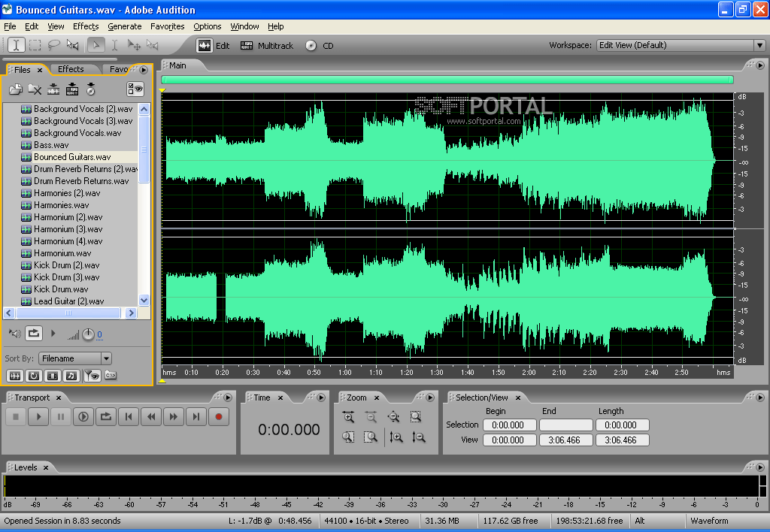Click Zoom In To Left Edge icon
770x532 pixels.
point(349,437)
